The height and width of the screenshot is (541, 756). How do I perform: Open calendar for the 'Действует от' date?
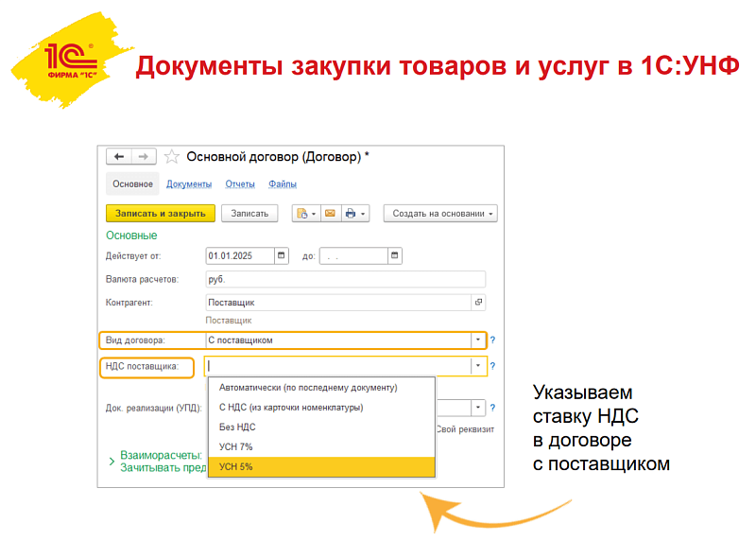[281, 255]
